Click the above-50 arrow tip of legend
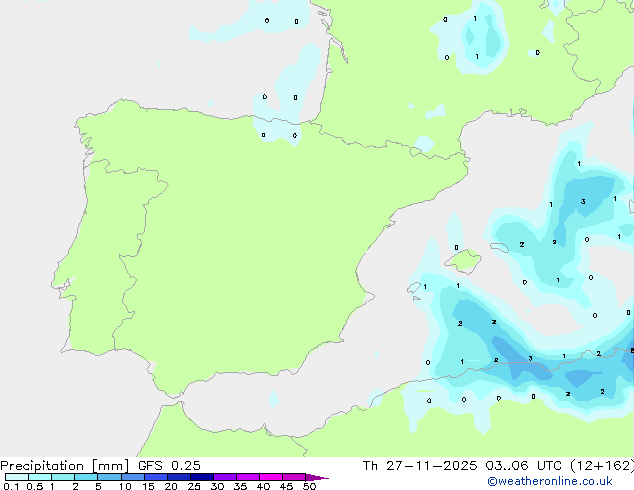The image size is (634, 490). click(x=317, y=477)
